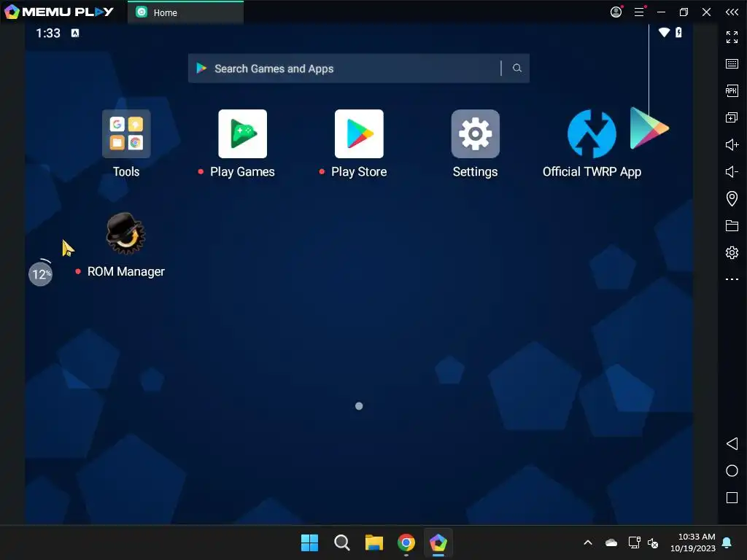Click MEmu icon in taskbar
This screenshot has height=560, width=747.
tap(438, 542)
